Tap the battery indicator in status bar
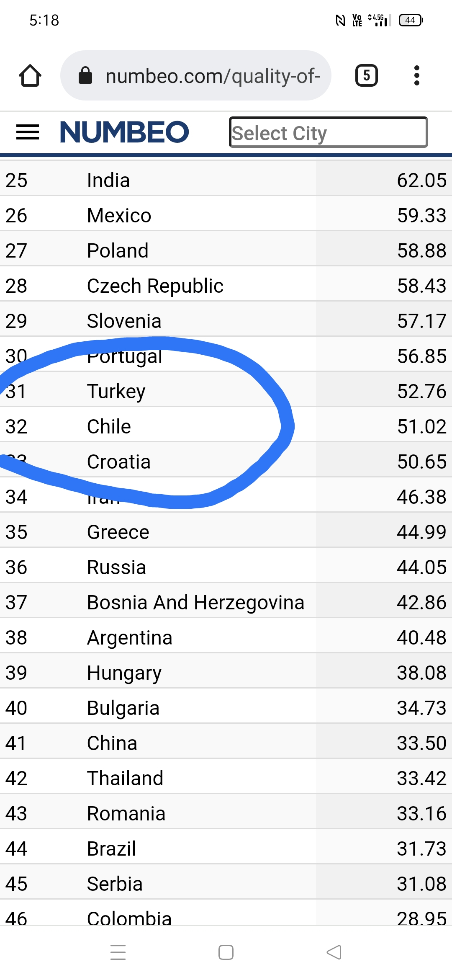 pos(411,20)
